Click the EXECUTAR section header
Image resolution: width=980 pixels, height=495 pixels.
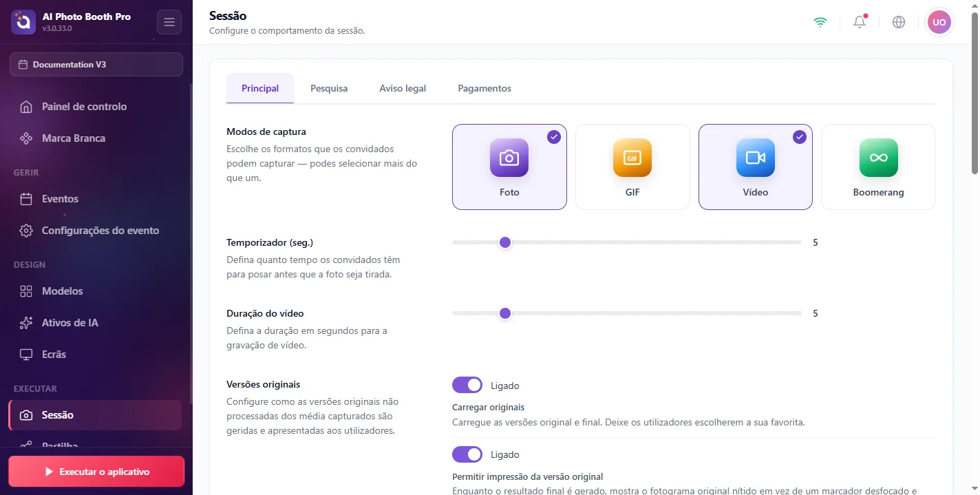coord(35,388)
